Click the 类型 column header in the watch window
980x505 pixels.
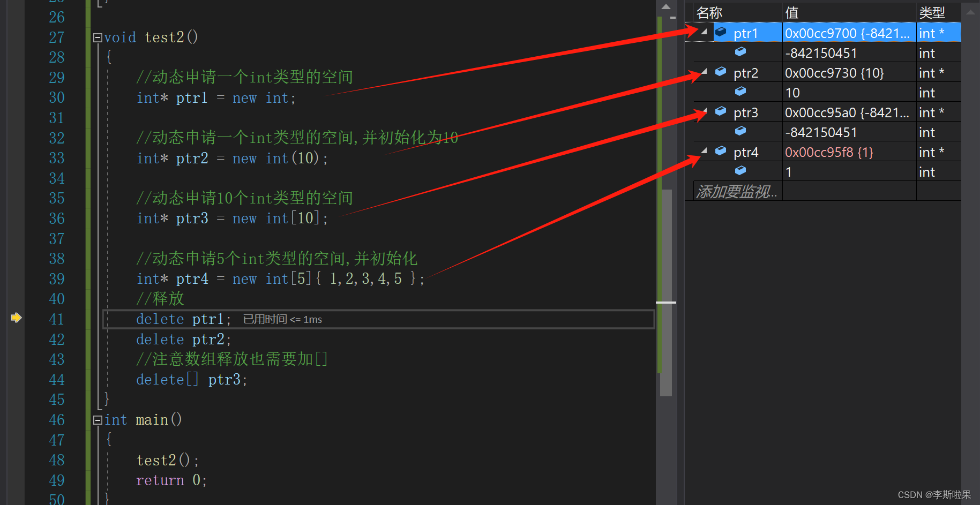click(931, 12)
